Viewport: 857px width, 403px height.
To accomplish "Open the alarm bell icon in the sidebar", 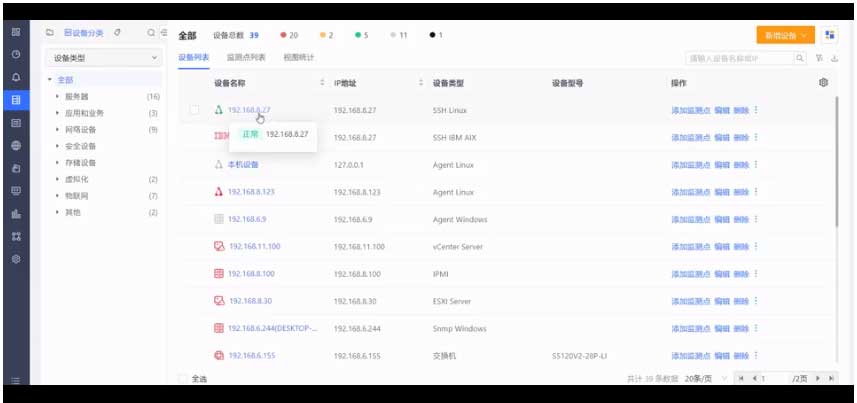I will pos(16,78).
